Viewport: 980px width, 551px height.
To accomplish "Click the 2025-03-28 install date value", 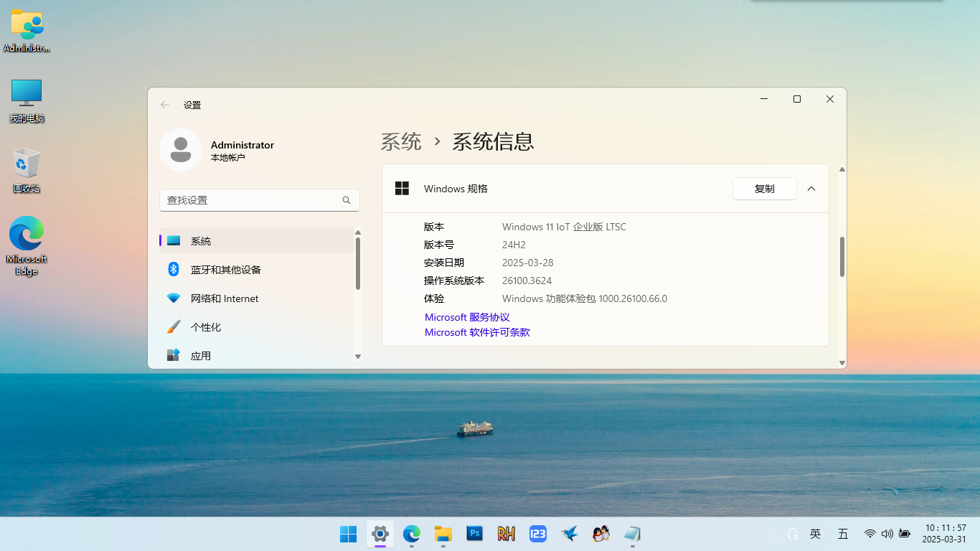I will click(528, 263).
